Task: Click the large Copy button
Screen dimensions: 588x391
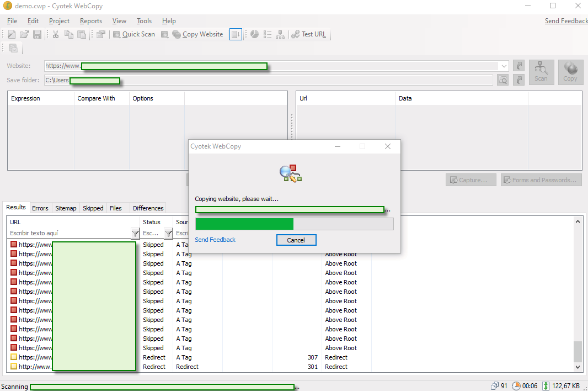Action: tap(570, 72)
